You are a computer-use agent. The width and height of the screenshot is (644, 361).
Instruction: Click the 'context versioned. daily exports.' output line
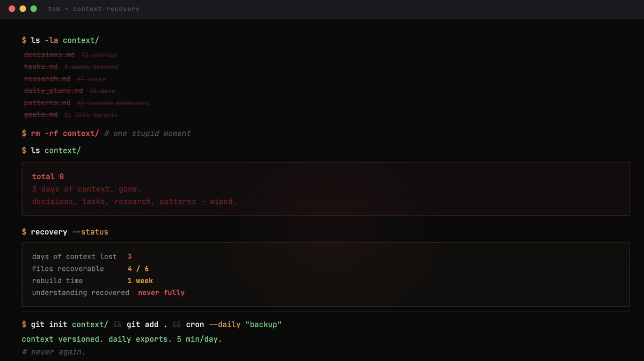coord(122,339)
